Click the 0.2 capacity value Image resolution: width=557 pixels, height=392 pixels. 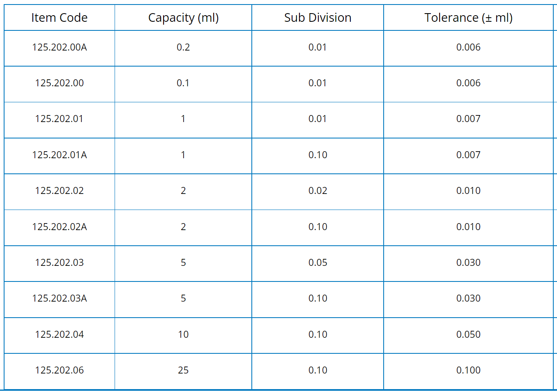(x=183, y=47)
